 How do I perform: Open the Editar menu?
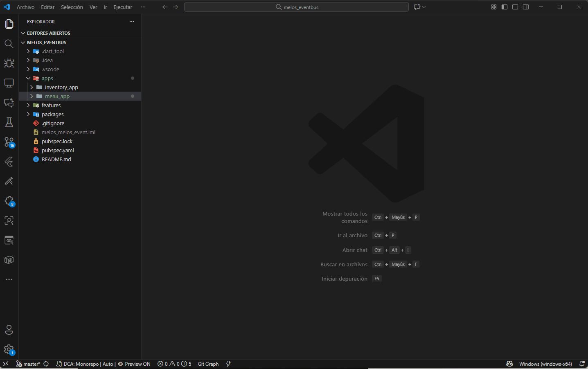48,7
